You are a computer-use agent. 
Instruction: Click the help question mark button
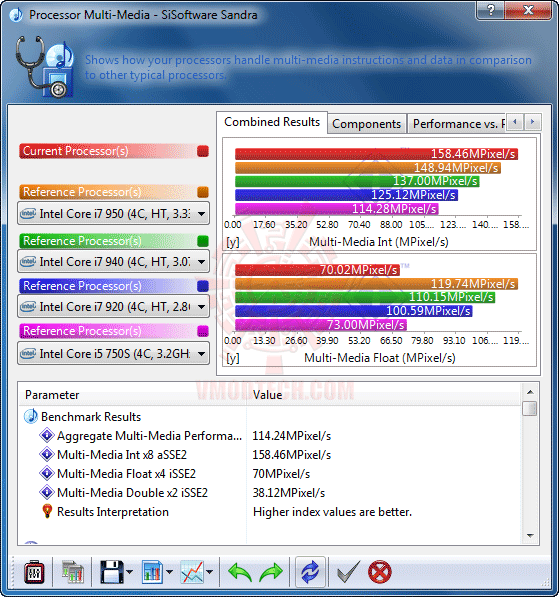pos(490,10)
